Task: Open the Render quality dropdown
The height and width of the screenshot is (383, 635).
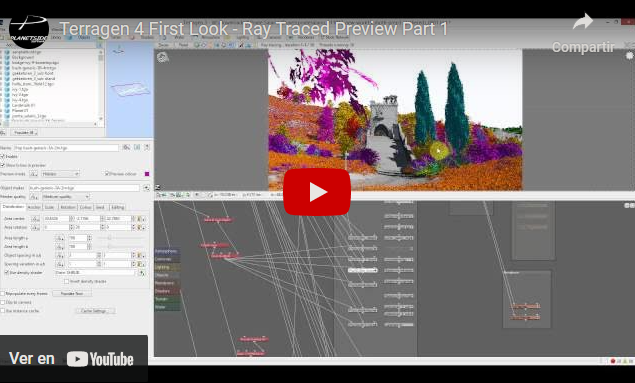Action: [65, 197]
